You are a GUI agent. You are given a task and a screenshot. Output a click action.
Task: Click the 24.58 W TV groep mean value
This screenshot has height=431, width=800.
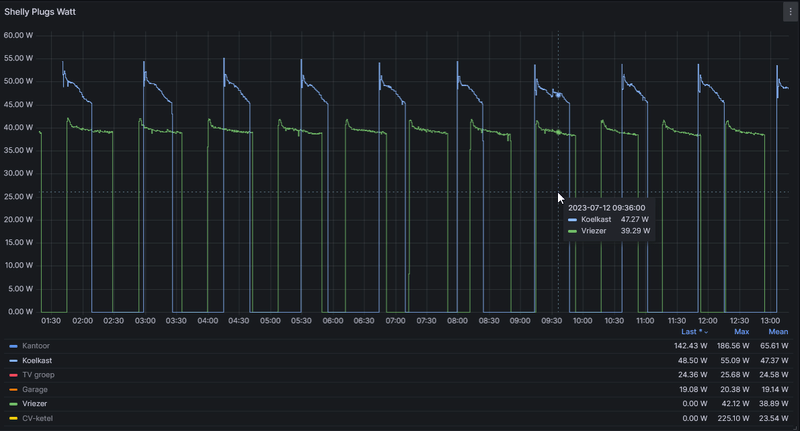tap(773, 375)
